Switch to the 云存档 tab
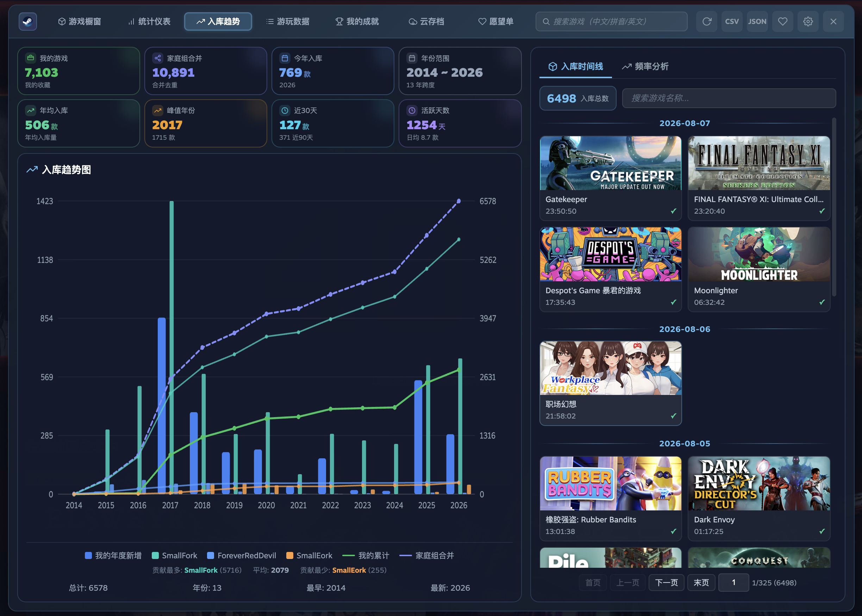This screenshot has height=616, width=862. [x=427, y=21]
